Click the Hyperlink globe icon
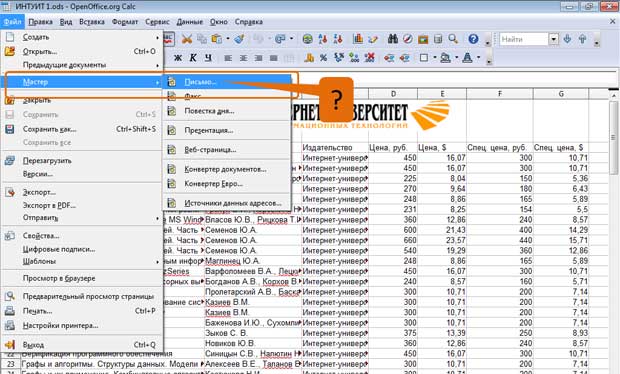The image size is (620, 374). pyautogui.click(x=307, y=39)
